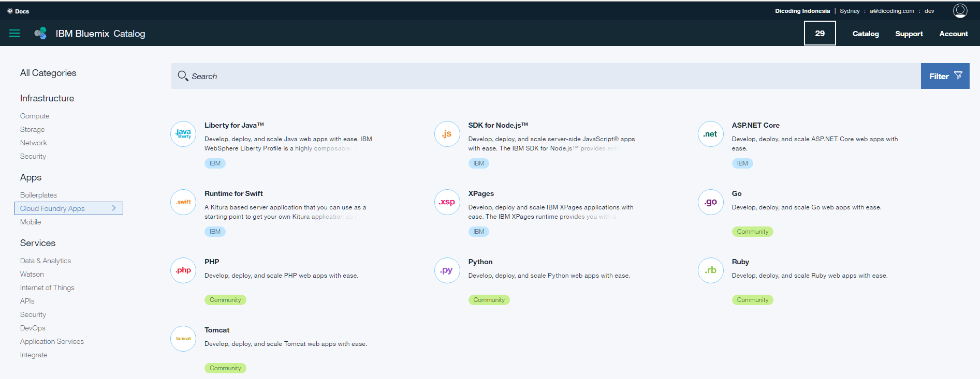Viewport: 980px width, 379px height.
Task: Click the PHP runtime icon
Action: 183,270
